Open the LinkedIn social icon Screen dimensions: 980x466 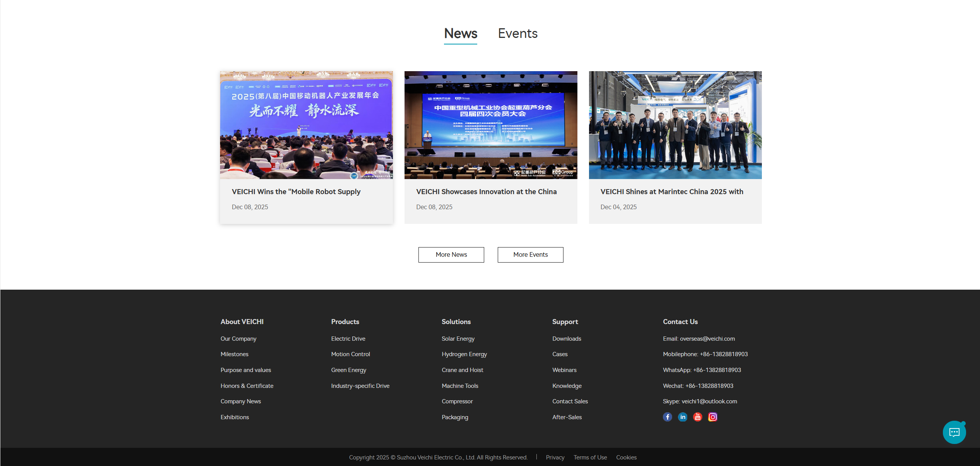click(x=683, y=417)
